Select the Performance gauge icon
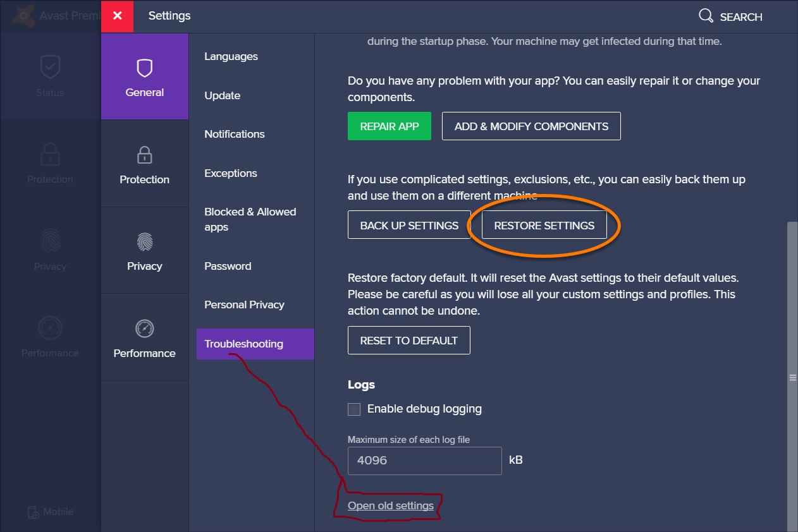The width and height of the screenshot is (798, 532). point(145,329)
